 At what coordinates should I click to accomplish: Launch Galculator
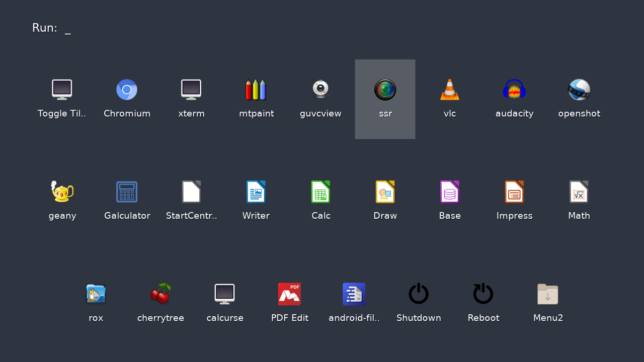(x=127, y=192)
